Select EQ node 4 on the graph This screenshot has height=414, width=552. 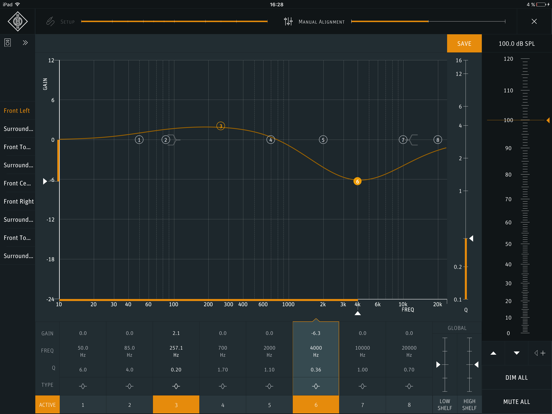point(270,140)
